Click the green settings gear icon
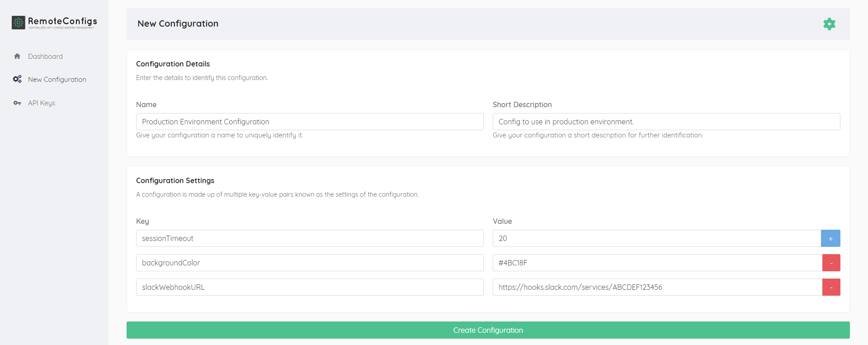868x345 pixels. tap(829, 24)
